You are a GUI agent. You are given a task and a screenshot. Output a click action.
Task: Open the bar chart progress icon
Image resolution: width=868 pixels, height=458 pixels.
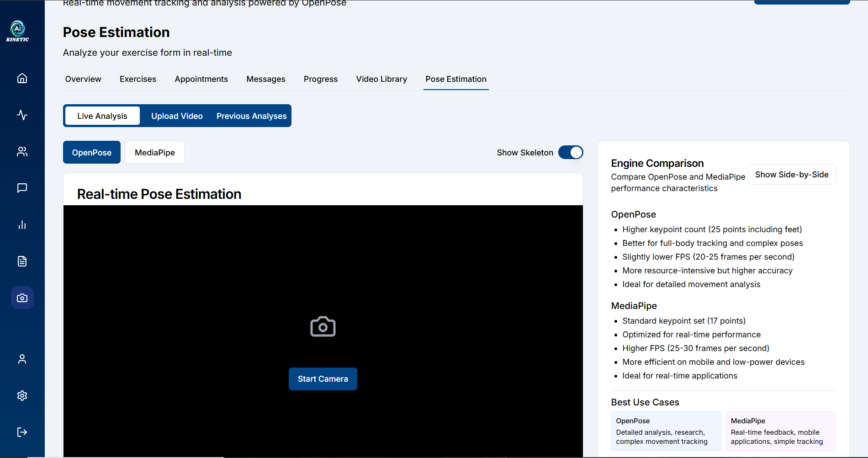point(22,224)
